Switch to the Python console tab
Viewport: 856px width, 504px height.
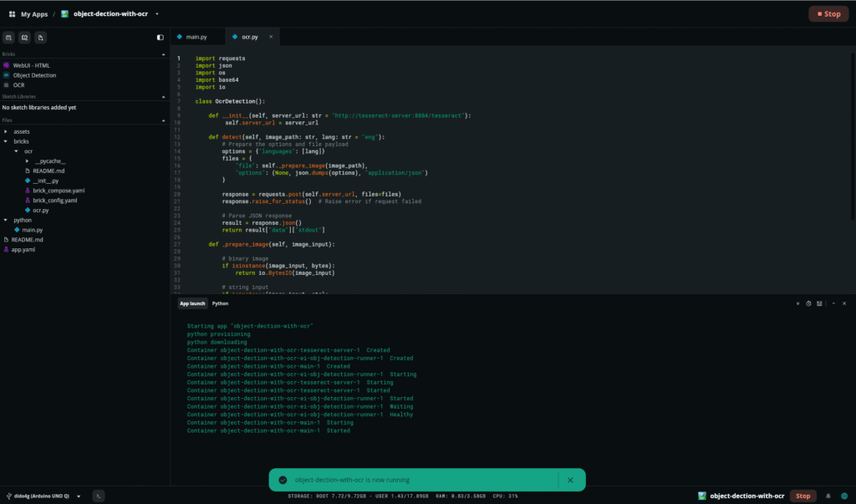click(220, 304)
